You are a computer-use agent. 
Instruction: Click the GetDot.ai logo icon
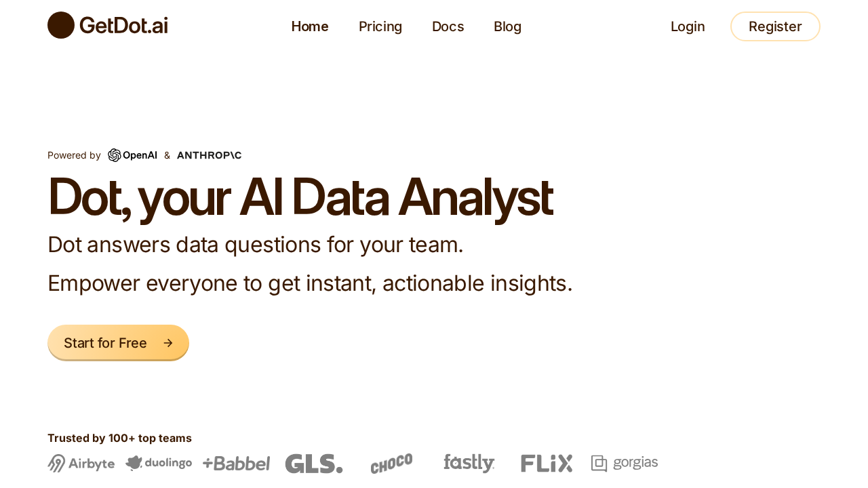60,24
